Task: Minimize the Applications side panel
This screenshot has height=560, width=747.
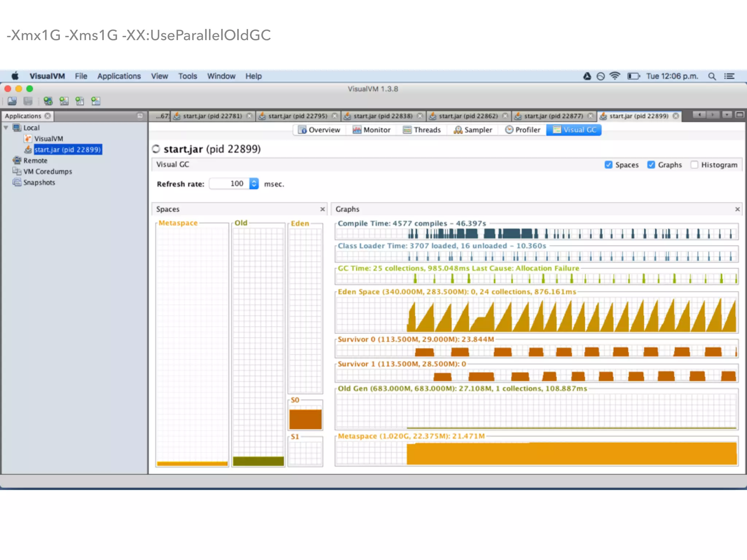Action: [140, 116]
